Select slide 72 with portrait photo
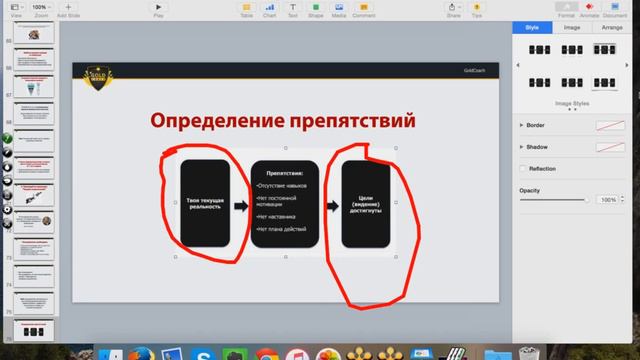The image size is (640, 360). 34,222
